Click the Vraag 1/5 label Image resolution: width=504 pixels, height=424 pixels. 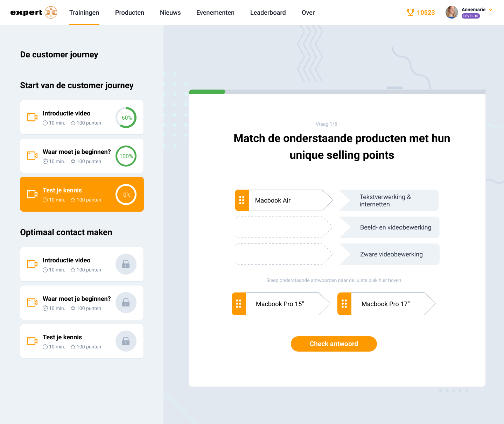(x=326, y=124)
